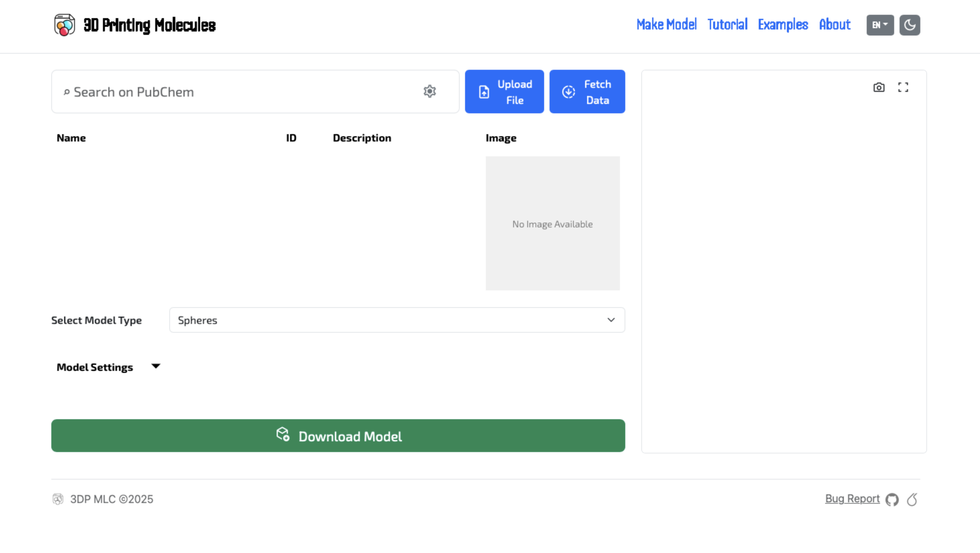Enter fullscreen mode in the viewer
Screen dimensions: 980x553
tap(903, 87)
